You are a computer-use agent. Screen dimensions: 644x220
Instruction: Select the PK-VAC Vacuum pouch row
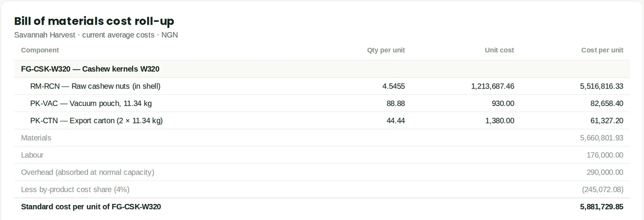point(322,104)
